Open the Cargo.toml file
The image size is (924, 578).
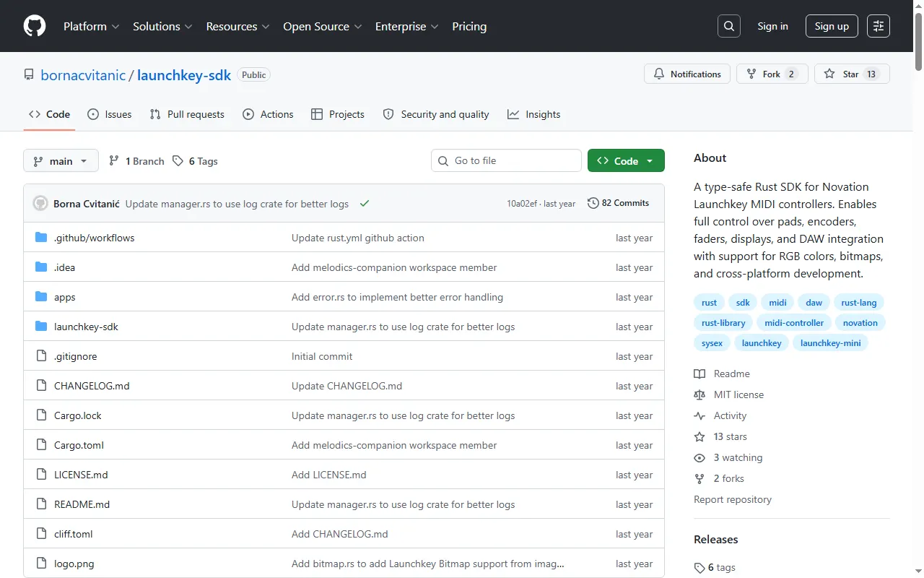tap(79, 445)
